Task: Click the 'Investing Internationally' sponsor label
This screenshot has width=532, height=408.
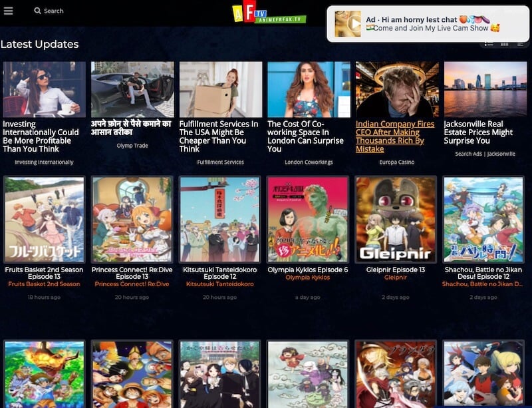Action: click(x=44, y=162)
